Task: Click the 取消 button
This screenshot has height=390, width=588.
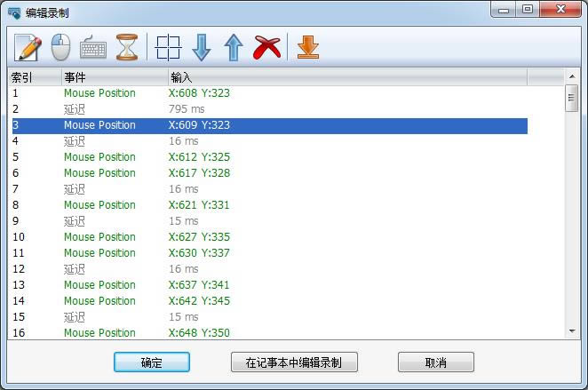Action: tap(435, 362)
